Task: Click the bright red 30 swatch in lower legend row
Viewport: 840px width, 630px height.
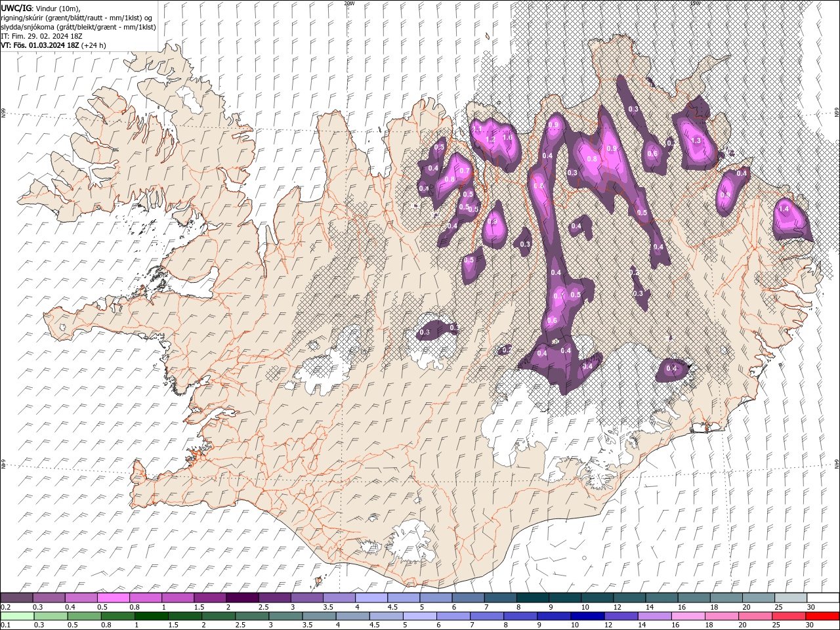Action: 822,616
